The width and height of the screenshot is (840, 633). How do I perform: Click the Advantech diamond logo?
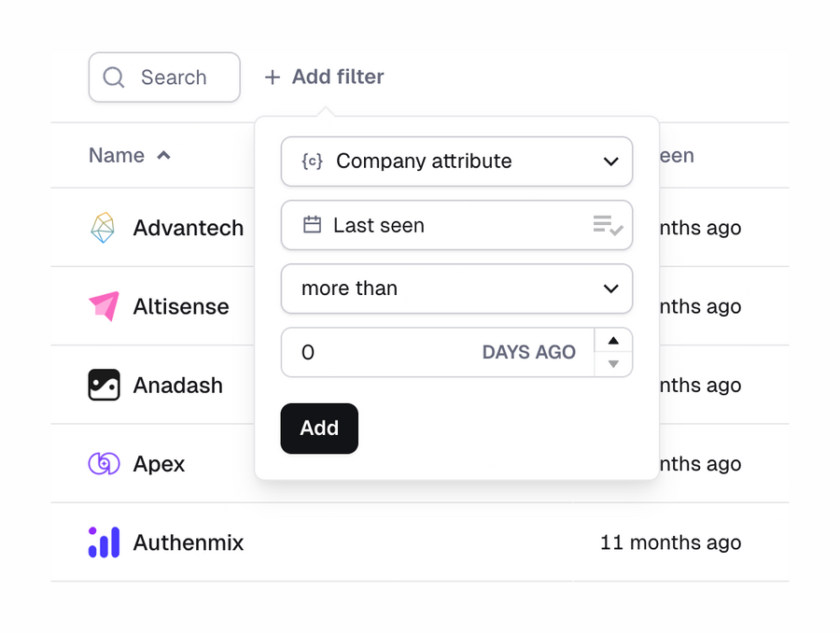tap(104, 227)
